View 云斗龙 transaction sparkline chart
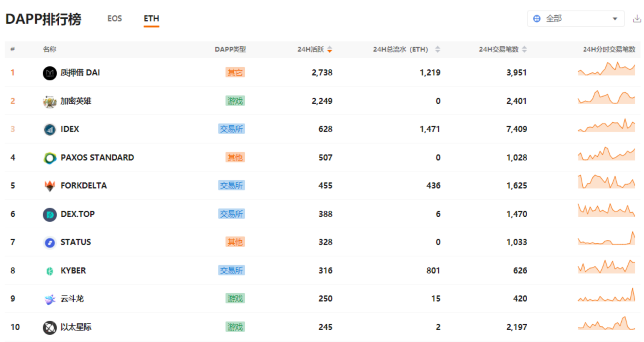Screen dimensions: 644x342 click(x=606, y=295)
